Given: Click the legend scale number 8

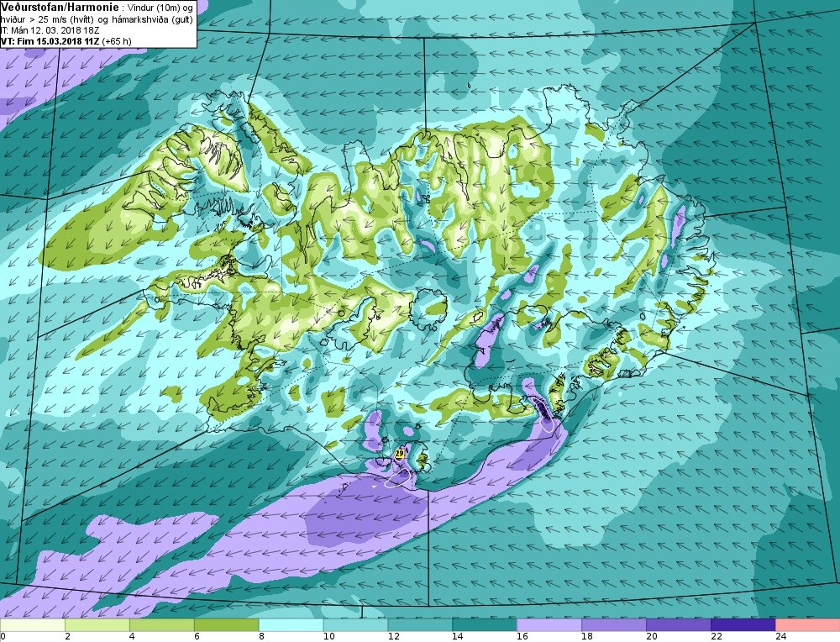Looking at the screenshot, I should 261,637.
